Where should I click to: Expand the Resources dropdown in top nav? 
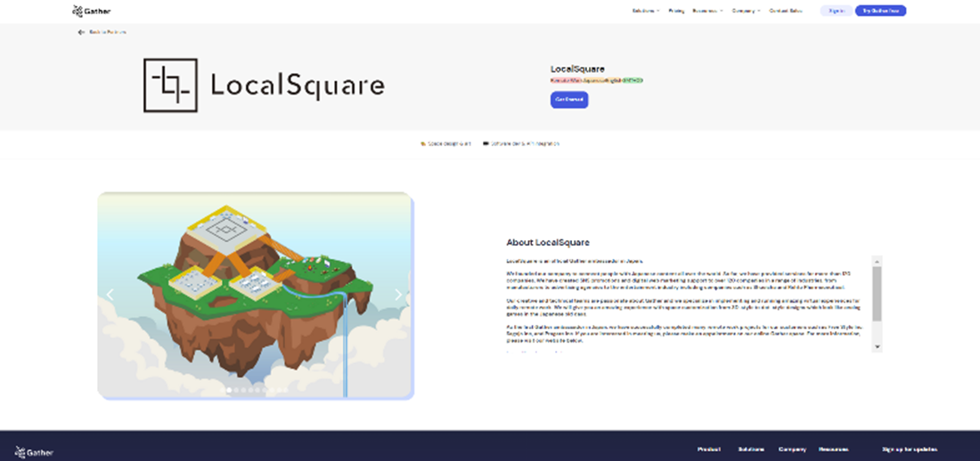pyautogui.click(x=707, y=11)
